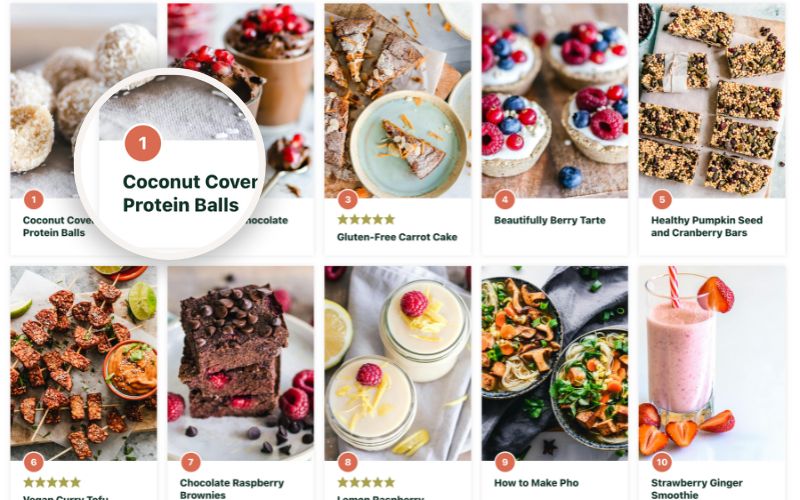Click the number 4 badge on Berry Tarte
This screenshot has height=500, width=800.
(505, 199)
